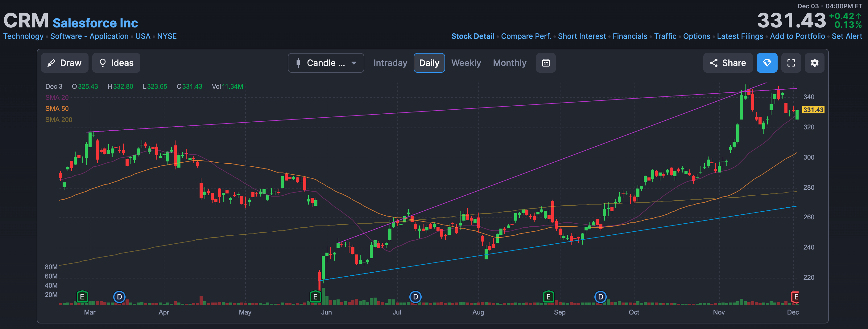The image size is (868, 329).
Task: Enter fullscreen chart mode
Action: point(791,63)
